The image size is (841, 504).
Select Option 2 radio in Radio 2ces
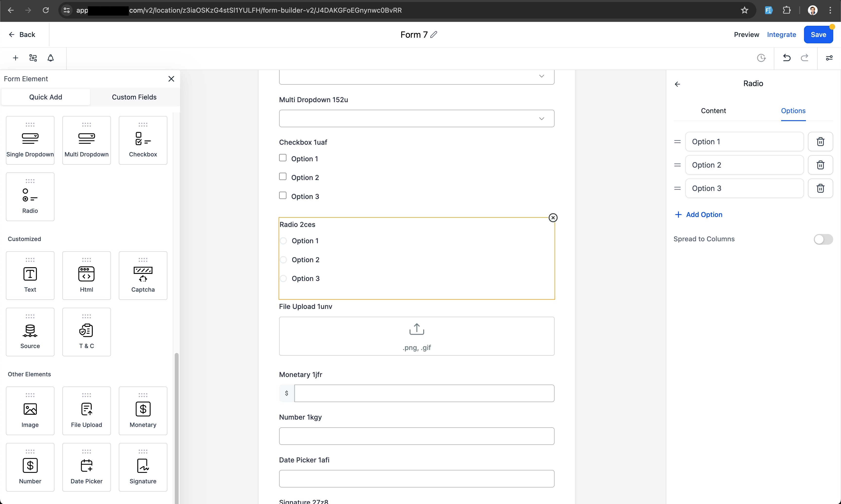click(x=283, y=260)
